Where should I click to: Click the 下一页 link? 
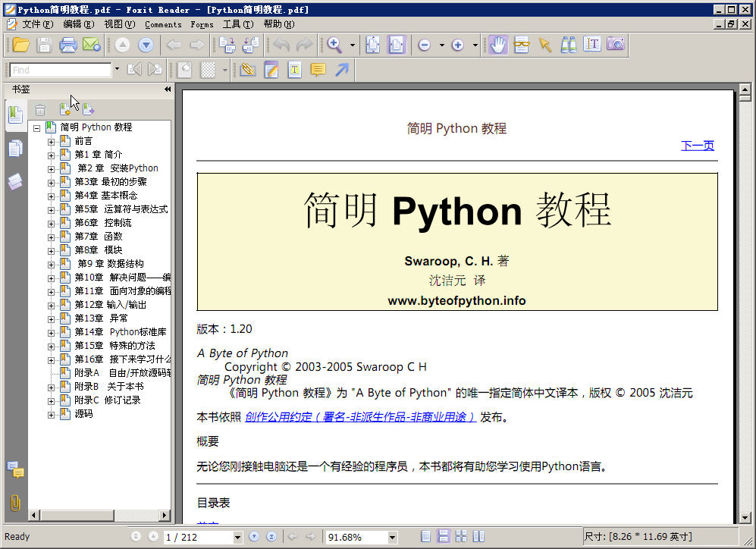pos(697,146)
